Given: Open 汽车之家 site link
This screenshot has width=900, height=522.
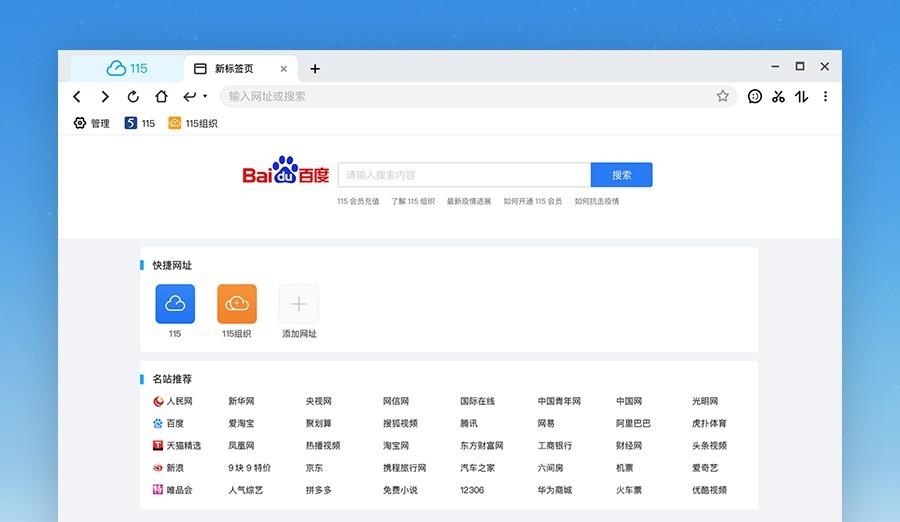Looking at the screenshot, I should pyautogui.click(x=478, y=467).
